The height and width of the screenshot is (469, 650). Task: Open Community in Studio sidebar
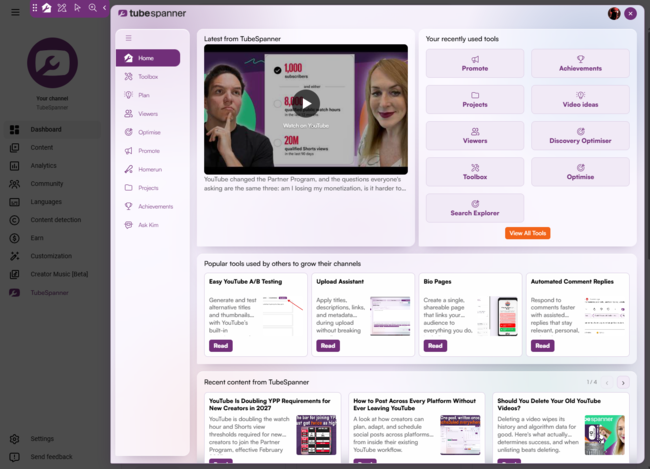52,184
